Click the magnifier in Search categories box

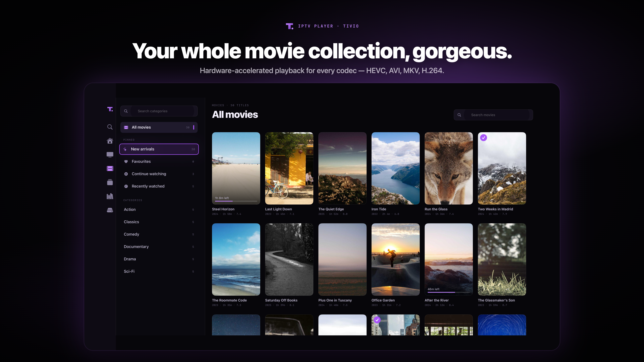[126, 111]
